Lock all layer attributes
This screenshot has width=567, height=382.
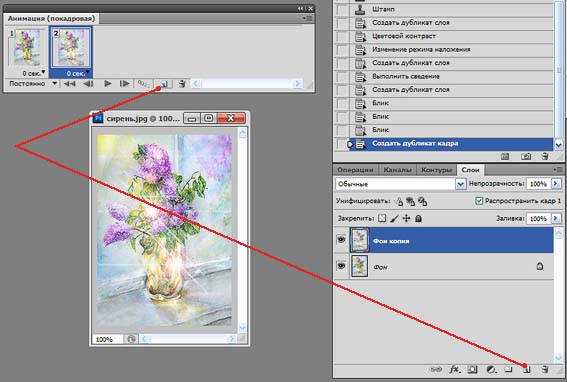coord(418,218)
